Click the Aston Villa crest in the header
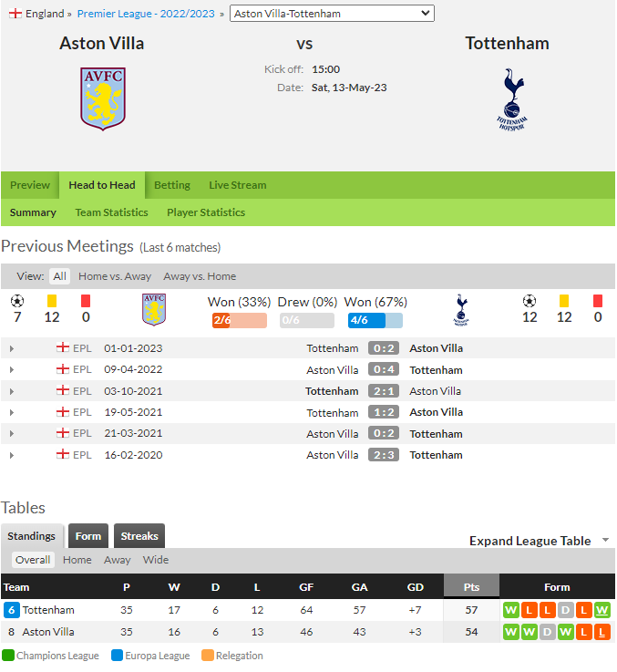 point(103,98)
